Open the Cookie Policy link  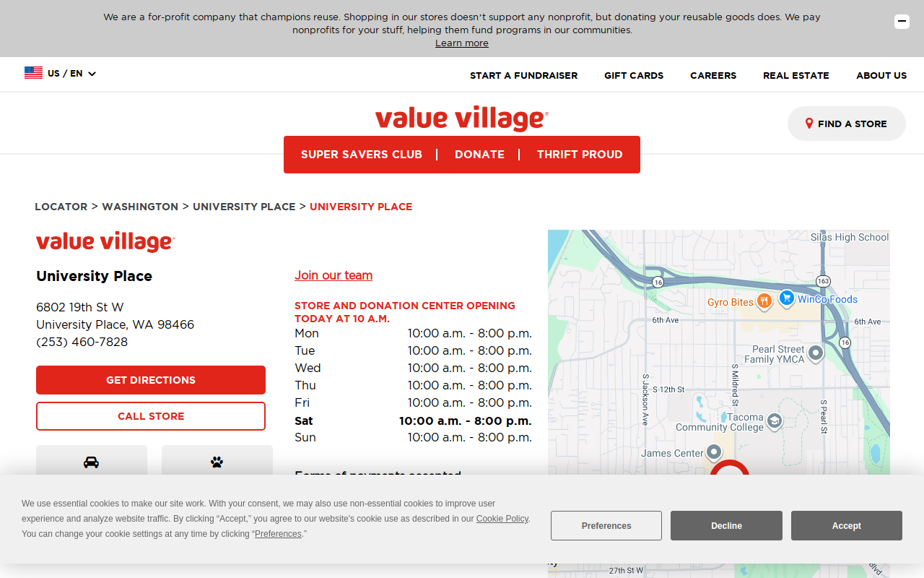[x=502, y=519]
